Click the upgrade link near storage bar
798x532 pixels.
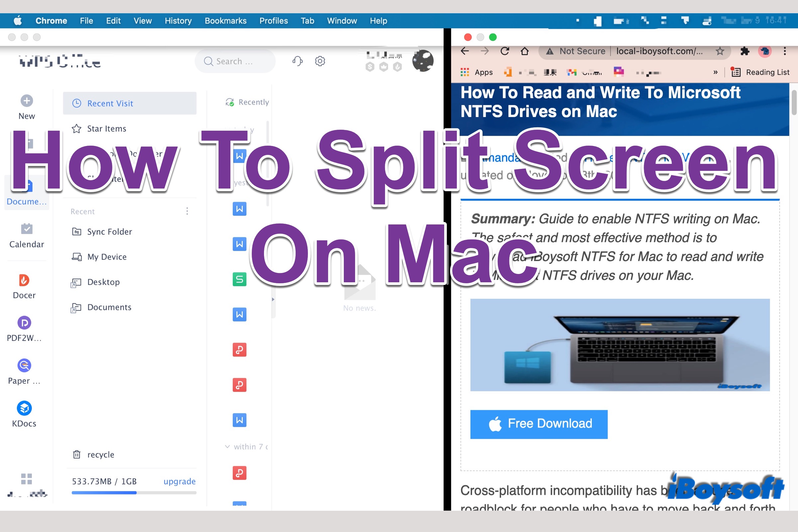(x=180, y=481)
